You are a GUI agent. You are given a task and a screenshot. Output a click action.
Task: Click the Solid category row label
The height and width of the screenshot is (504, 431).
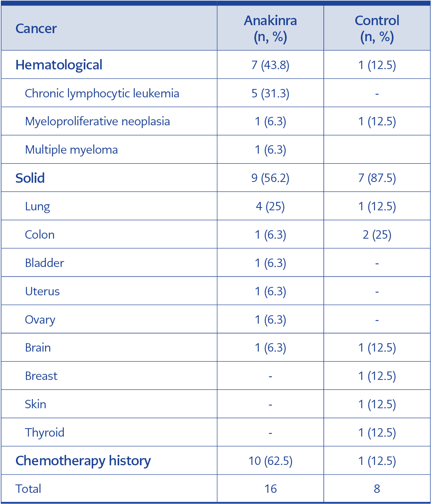pyautogui.click(x=30, y=178)
